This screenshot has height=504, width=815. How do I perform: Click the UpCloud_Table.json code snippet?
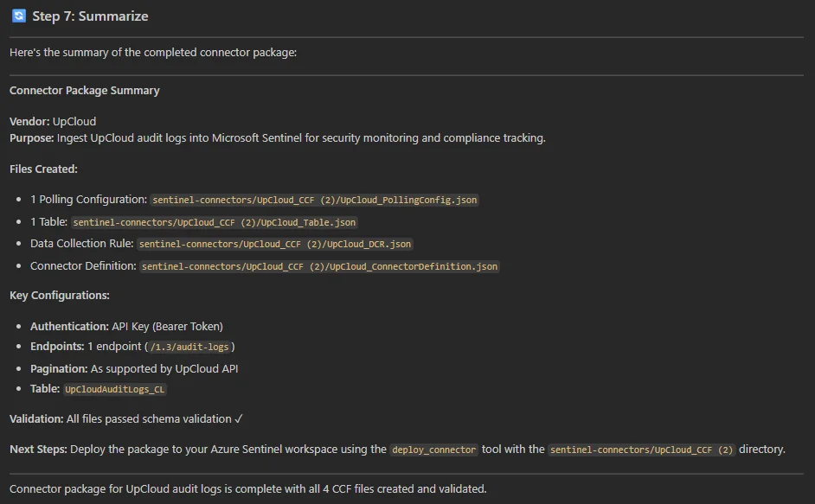pyautogui.click(x=216, y=221)
